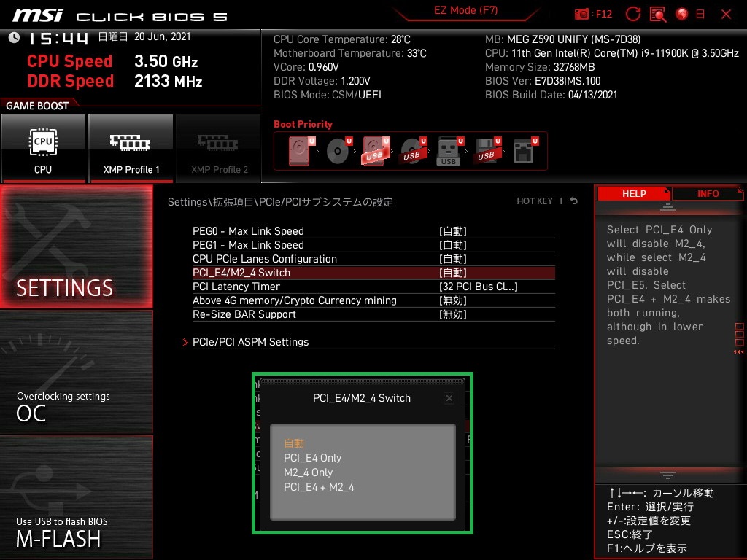
Task: Select 自動 option in the popup
Action: pos(294,443)
